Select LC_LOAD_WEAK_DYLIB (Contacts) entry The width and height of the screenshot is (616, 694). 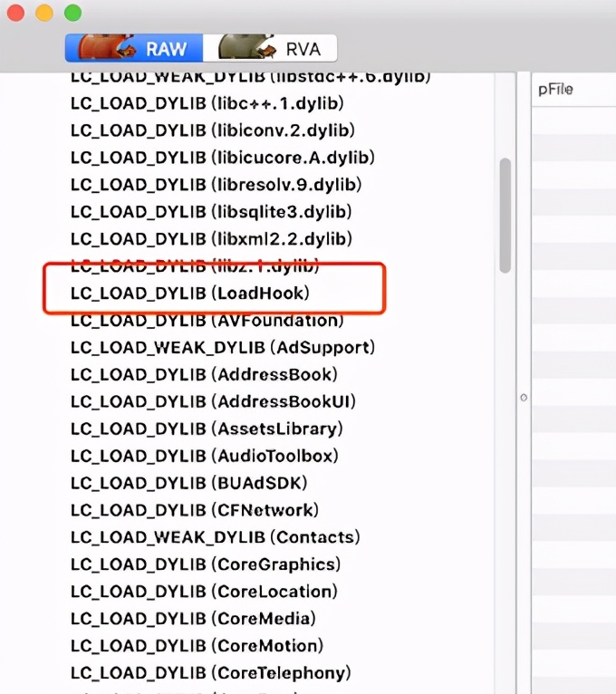point(215,537)
